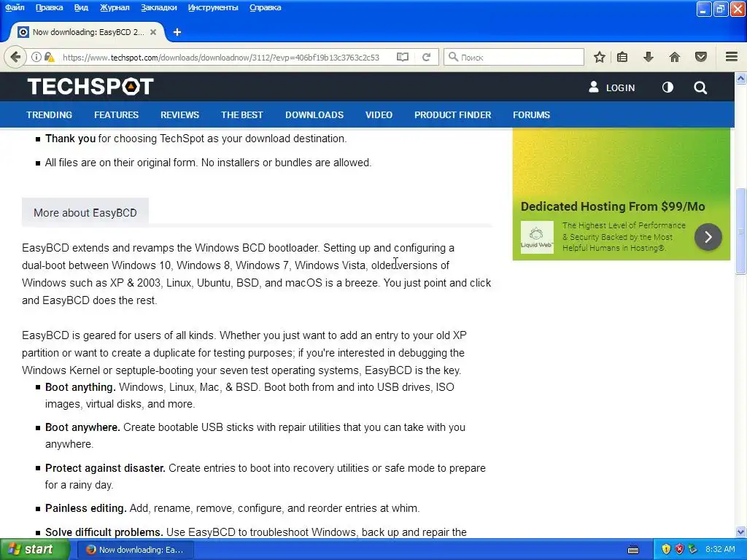Click the third tray icon beside the clock

point(693,550)
